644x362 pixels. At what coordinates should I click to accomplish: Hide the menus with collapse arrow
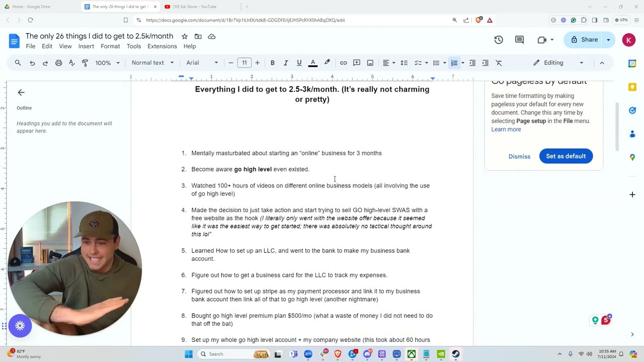click(x=602, y=63)
